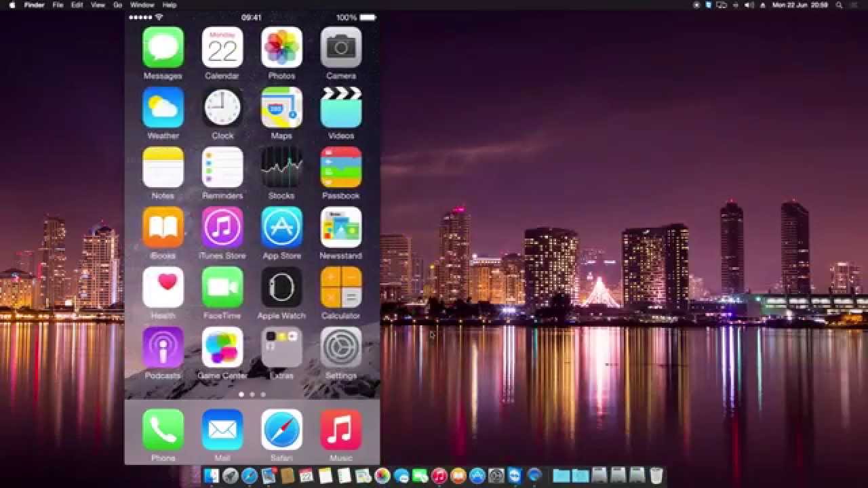868x488 pixels.
Task: Open Mail in the iPhone dock
Action: pos(222,430)
